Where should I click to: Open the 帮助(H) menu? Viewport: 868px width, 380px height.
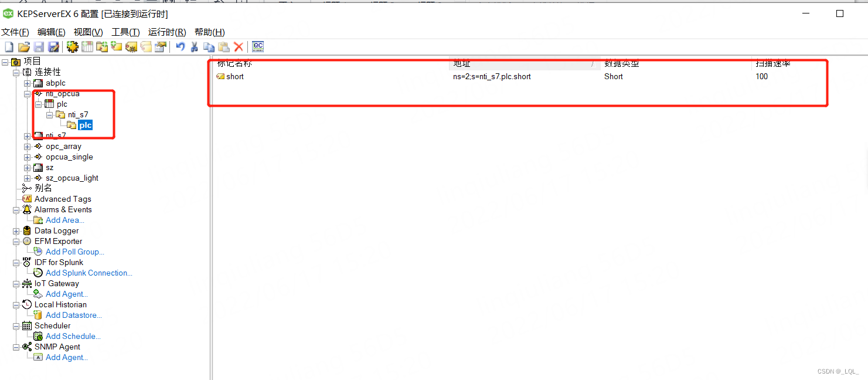tap(210, 32)
